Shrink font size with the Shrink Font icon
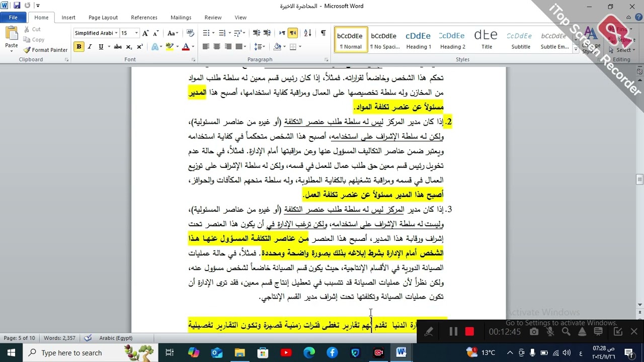This screenshot has width=644, height=362. [157, 33]
